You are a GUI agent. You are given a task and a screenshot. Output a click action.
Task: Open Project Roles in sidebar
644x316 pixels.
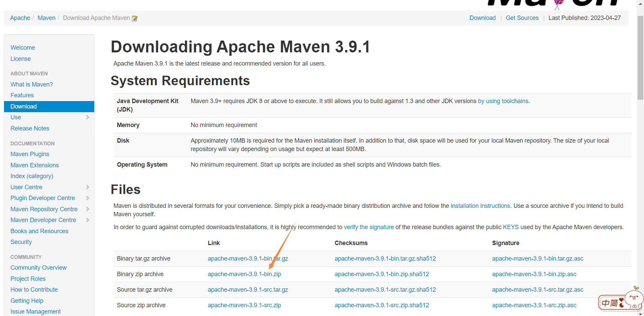[x=28, y=279]
